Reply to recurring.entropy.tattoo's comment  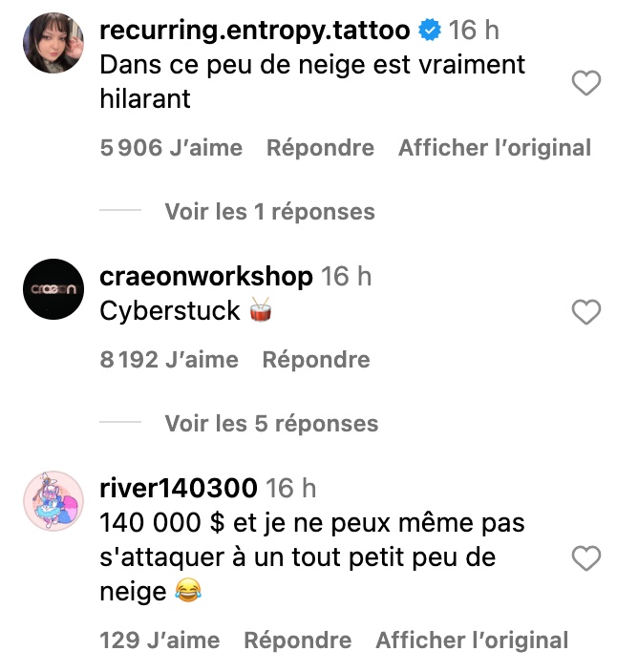tap(320, 148)
